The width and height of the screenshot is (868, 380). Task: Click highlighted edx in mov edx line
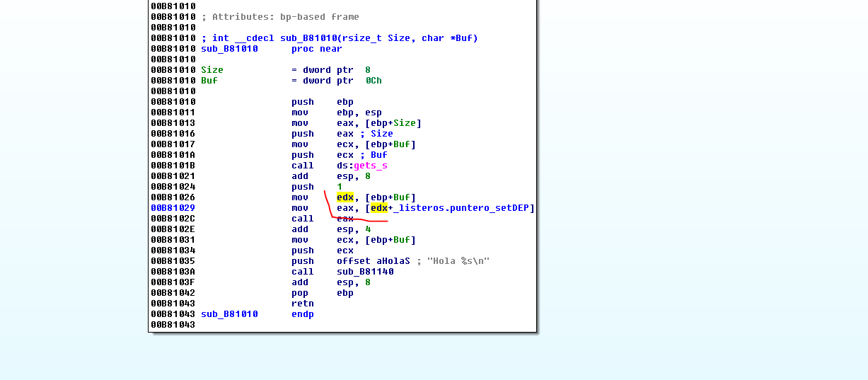345,197
